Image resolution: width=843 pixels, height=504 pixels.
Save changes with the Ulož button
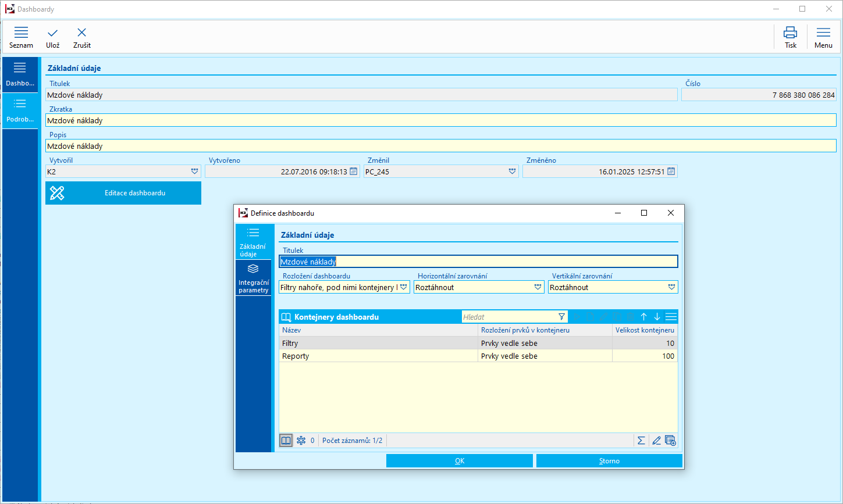pyautogui.click(x=53, y=37)
